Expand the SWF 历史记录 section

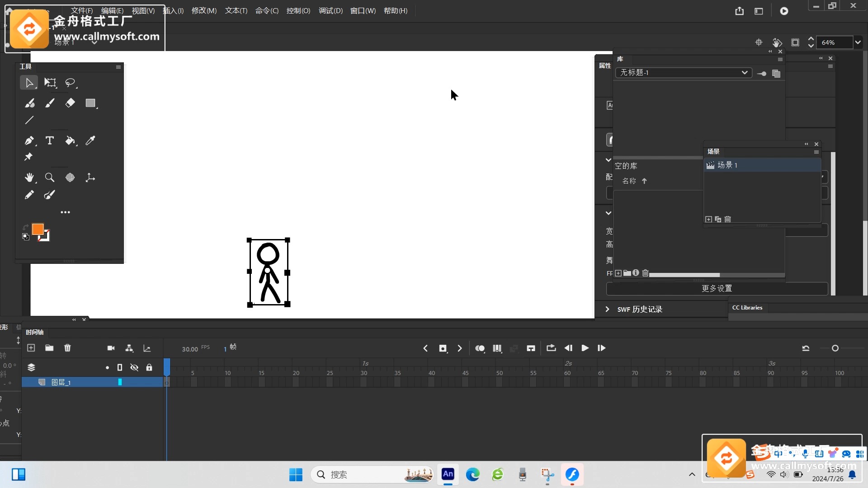(x=608, y=309)
